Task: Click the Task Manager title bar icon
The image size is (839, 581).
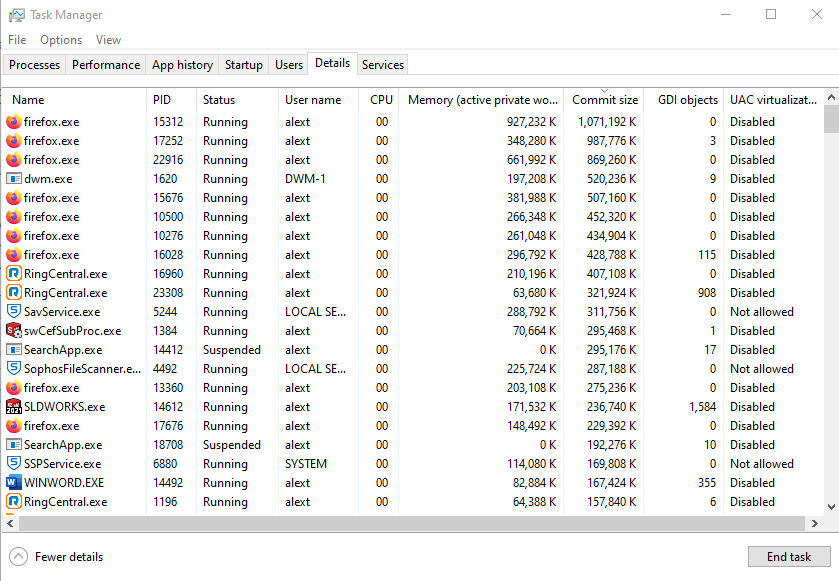Action: (x=17, y=15)
